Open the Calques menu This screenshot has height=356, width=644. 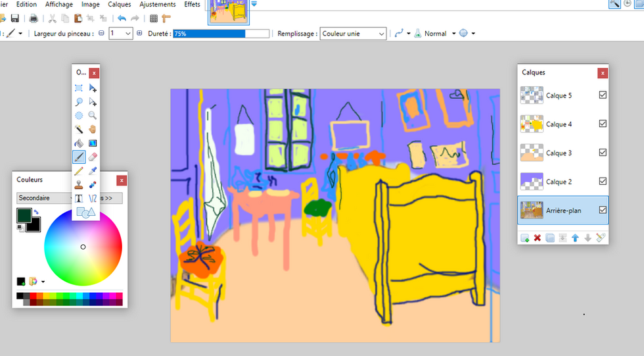(x=119, y=4)
